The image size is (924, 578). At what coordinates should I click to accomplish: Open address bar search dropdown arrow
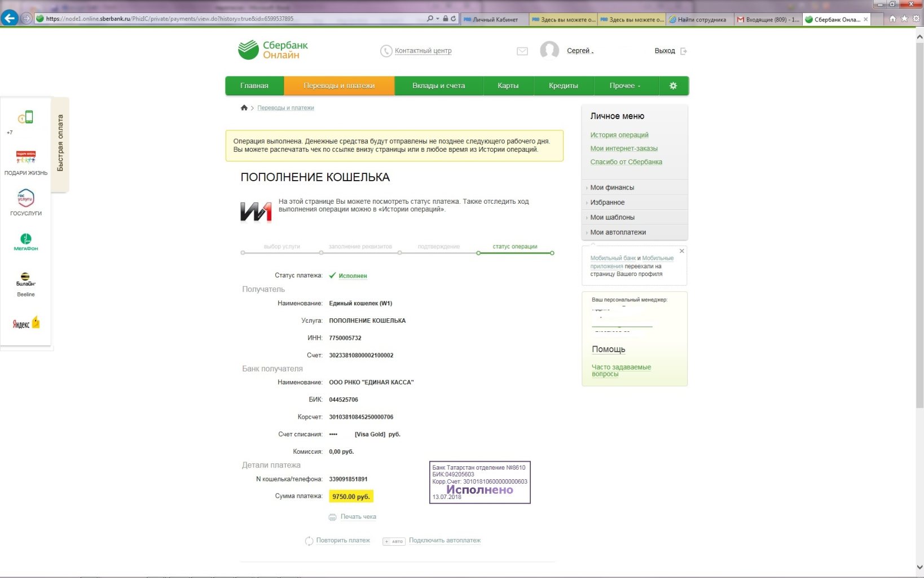438,19
